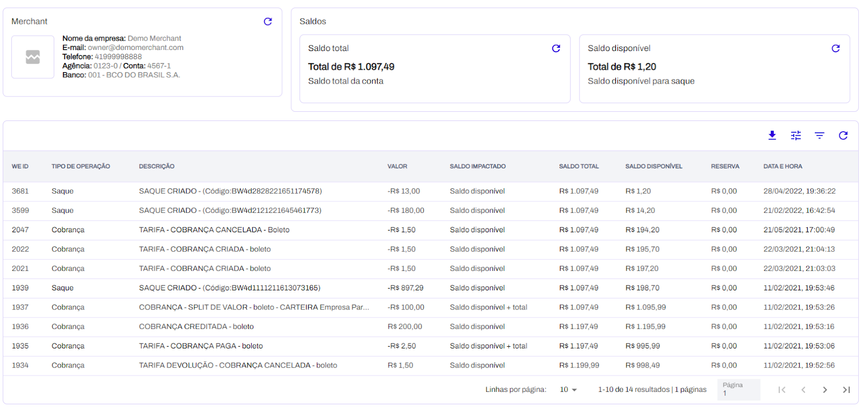The image size is (868, 407).
Task: Go to next page arrow
Action: coord(825,390)
